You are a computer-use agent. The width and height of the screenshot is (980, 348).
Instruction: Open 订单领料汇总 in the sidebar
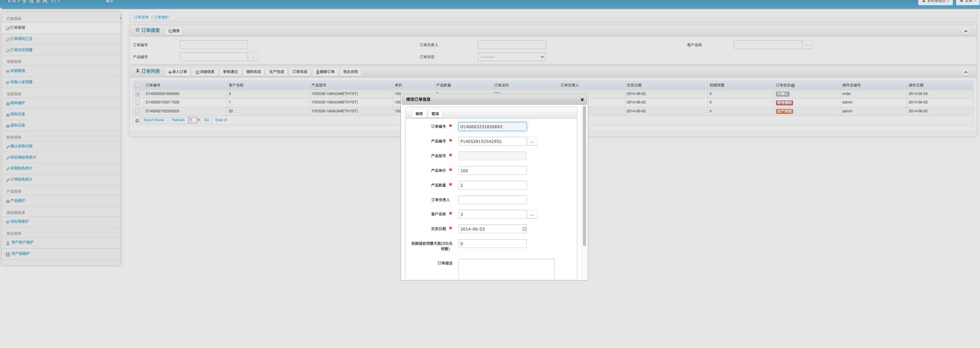(21, 39)
